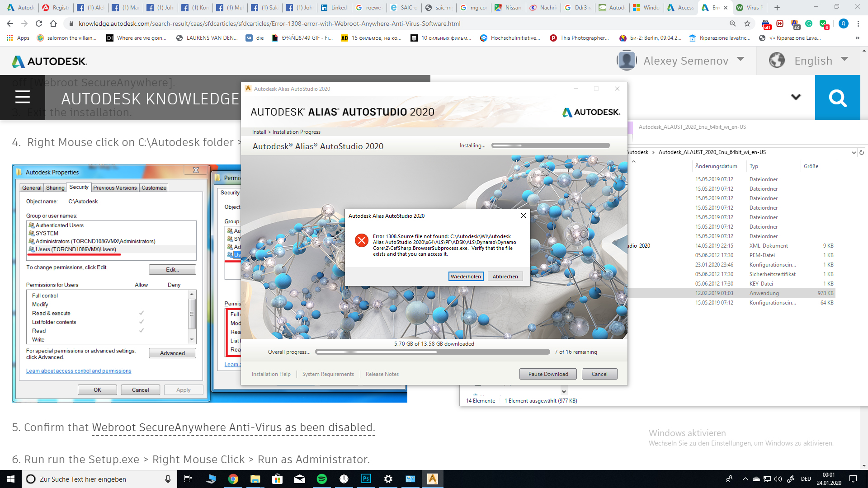The width and height of the screenshot is (868, 488).
Task: Open Spotify from the taskbar
Action: (x=322, y=479)
